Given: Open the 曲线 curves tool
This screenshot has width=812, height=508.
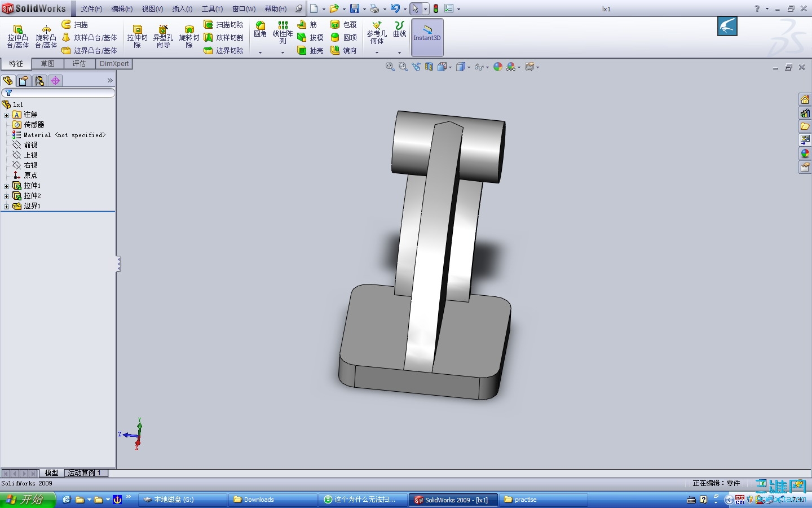Looking at the screenshot, I should (x=399, y=29).
